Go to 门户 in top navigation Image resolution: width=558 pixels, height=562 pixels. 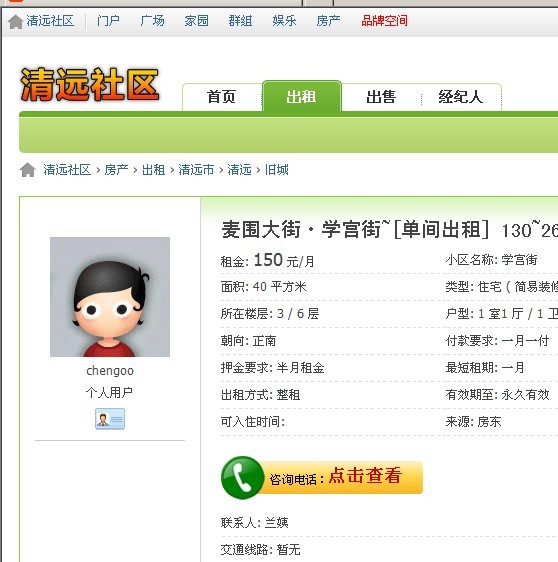click(108, 21)
